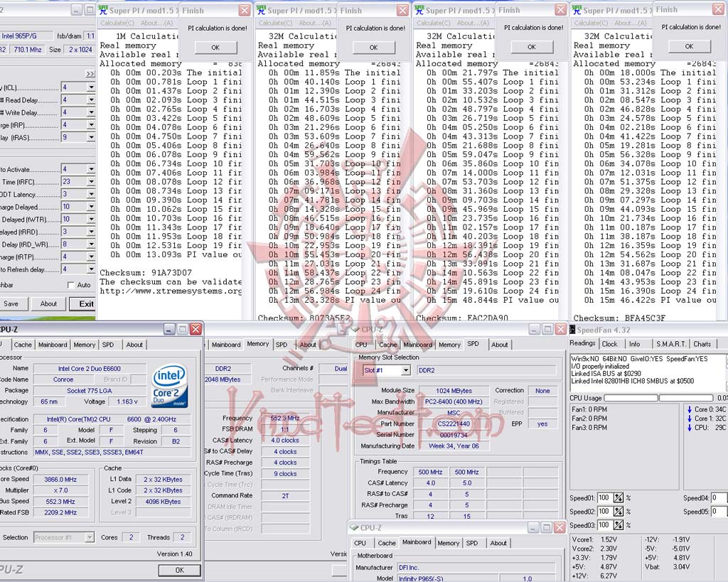Click the blue arrow next to Core 1 temperature
The image size is (728, 582).
(690, 419)
